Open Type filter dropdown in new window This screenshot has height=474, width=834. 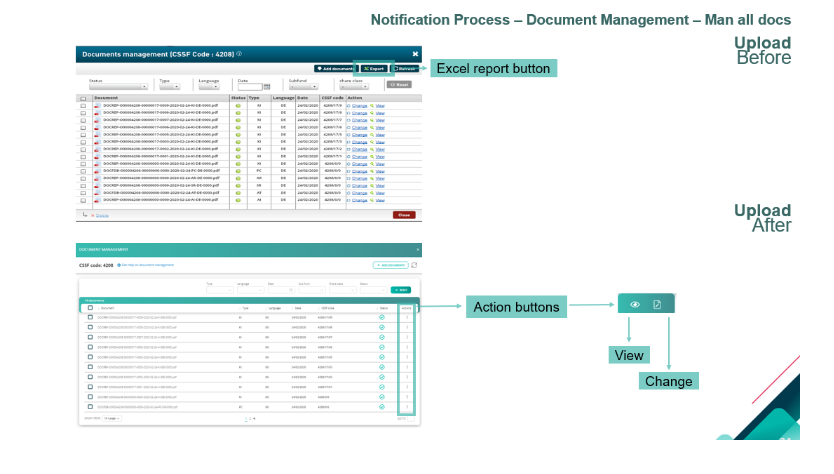pos(220,290)
